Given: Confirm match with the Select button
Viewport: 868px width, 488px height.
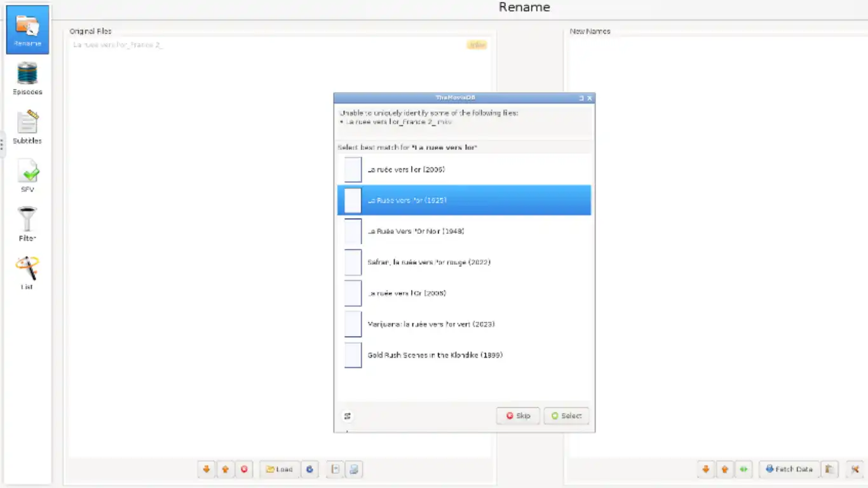Looking at the screenshot, I should click(566, 416).
